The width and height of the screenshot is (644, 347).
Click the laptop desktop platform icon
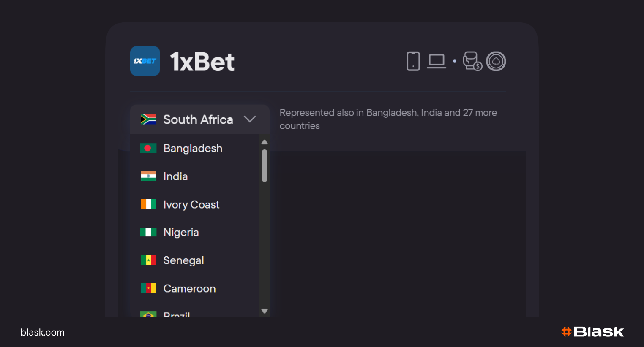tap(437, 61)
